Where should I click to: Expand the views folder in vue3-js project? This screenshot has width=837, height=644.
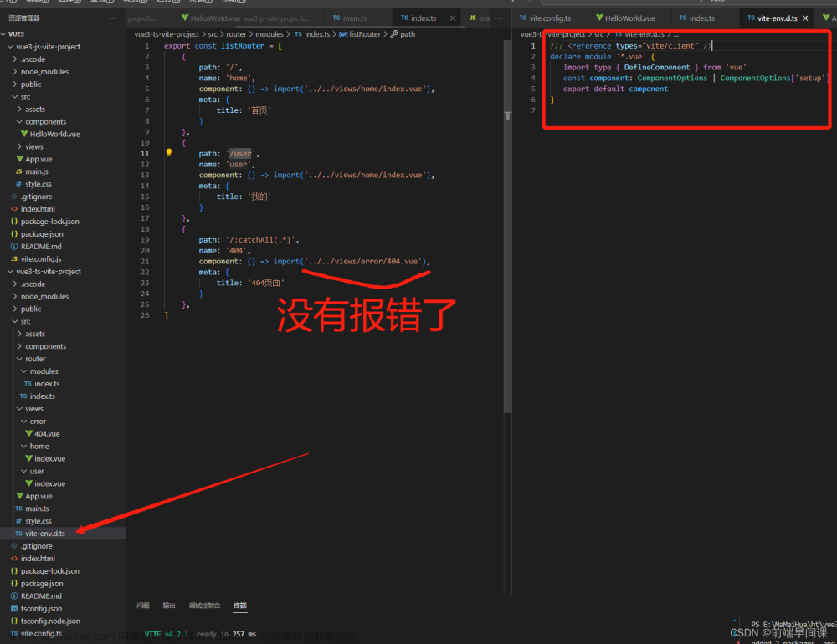[20, 146]
